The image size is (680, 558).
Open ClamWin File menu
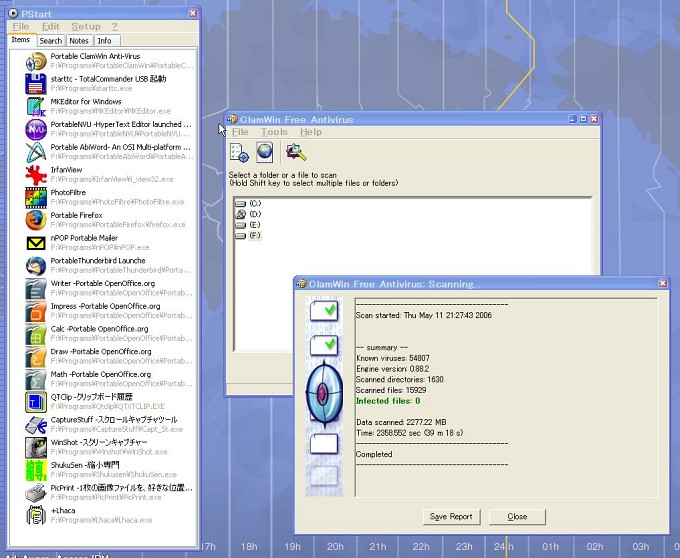(x=240, y=132)
